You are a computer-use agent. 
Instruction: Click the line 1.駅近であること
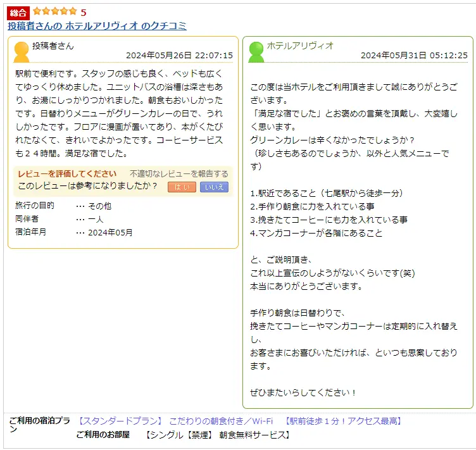[327, 193]
